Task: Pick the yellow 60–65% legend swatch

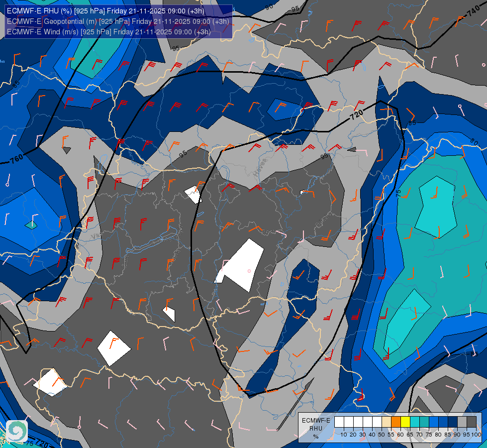Action: click(405, 422)
